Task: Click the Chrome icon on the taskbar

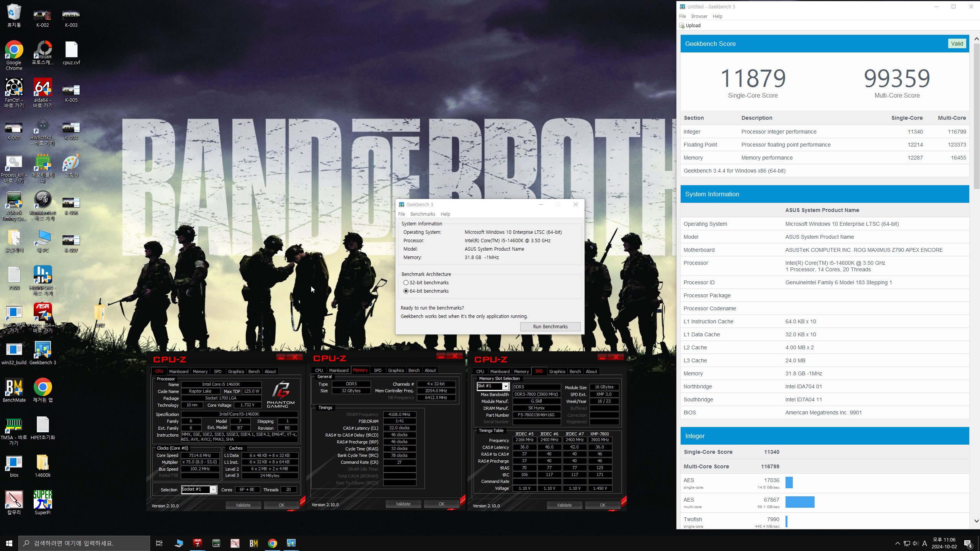Action: [x=272, y=543]
